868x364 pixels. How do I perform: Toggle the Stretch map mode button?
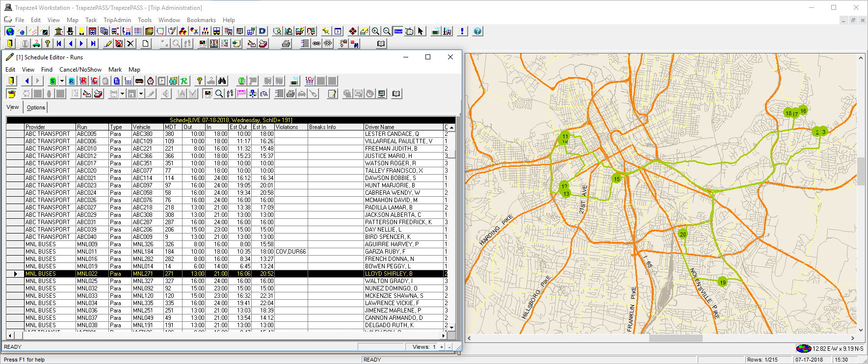(398, 31)
